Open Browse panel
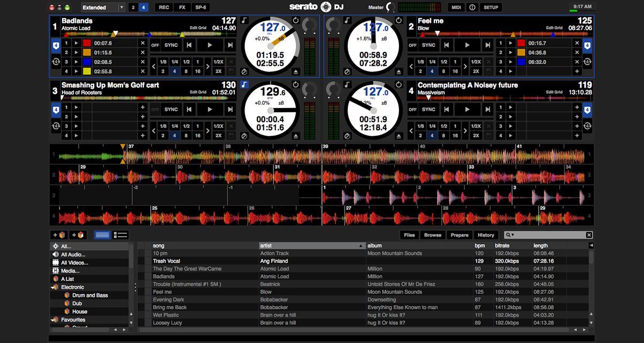The image size is (644, 343). point(433,235)
